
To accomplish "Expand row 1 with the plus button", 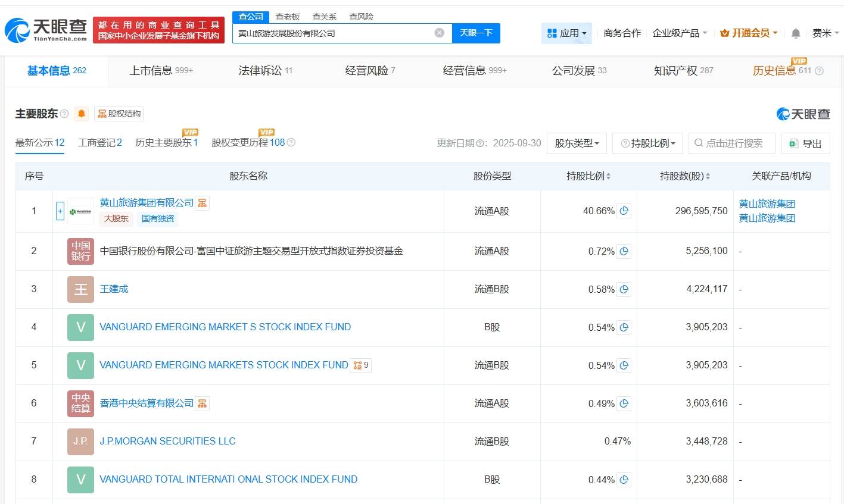I will click(x=60, y=211).
